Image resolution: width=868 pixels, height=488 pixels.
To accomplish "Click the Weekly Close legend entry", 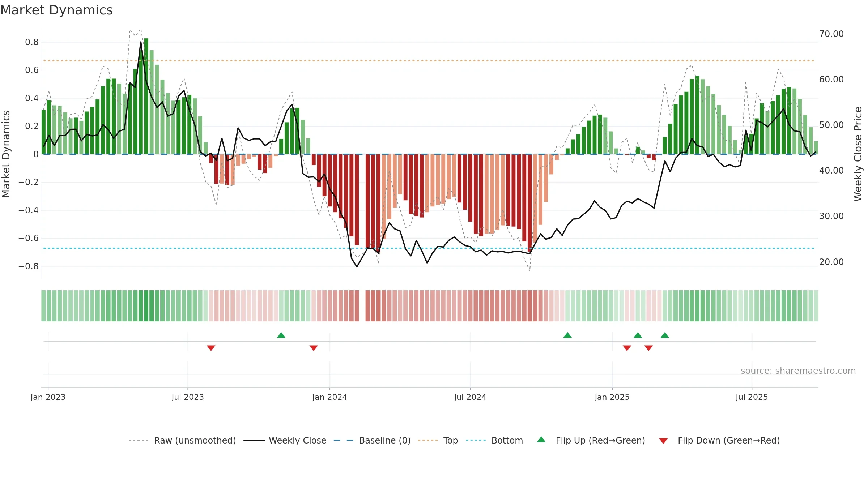I will pos(285,440).
